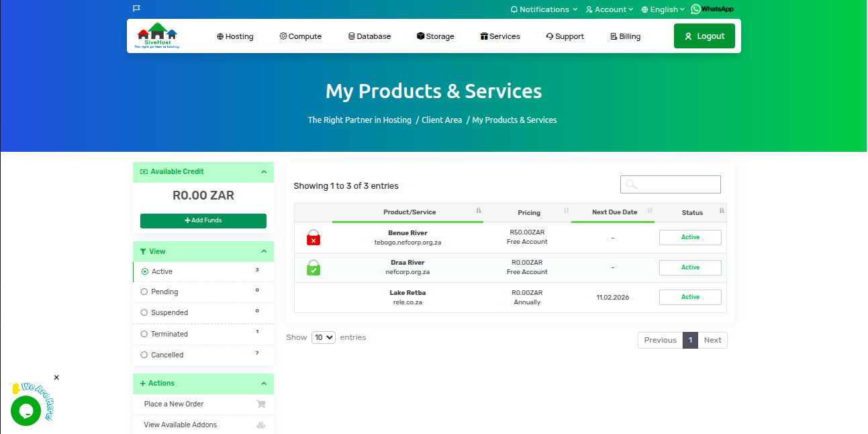This screenshot has width=868, height=434.
Task: Click the magnifier icon in the search box
Action: [631, 184]
